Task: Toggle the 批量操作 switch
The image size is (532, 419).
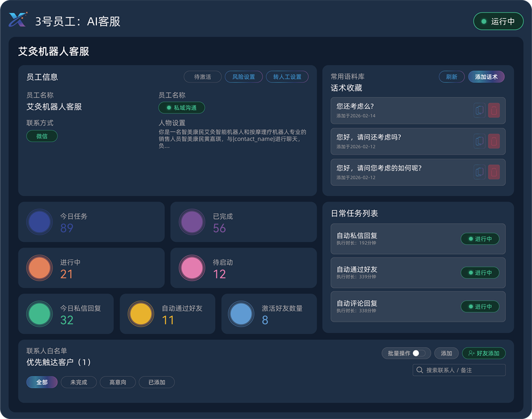Action: (x=420, y=353)
